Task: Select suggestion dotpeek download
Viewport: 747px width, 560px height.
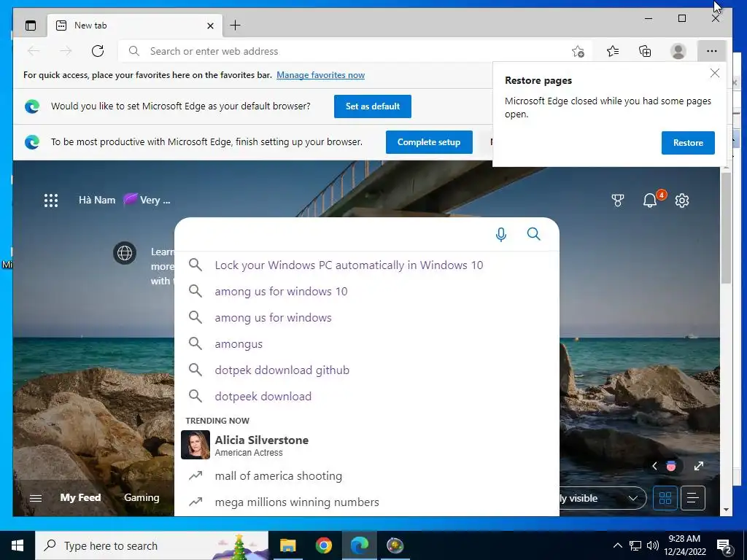Action: [x=367, y=396]
